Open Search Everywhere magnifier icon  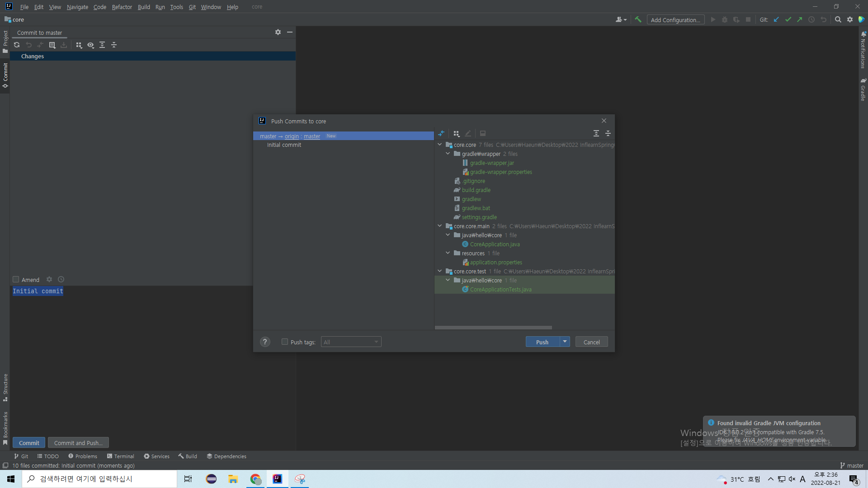[838, 19]
